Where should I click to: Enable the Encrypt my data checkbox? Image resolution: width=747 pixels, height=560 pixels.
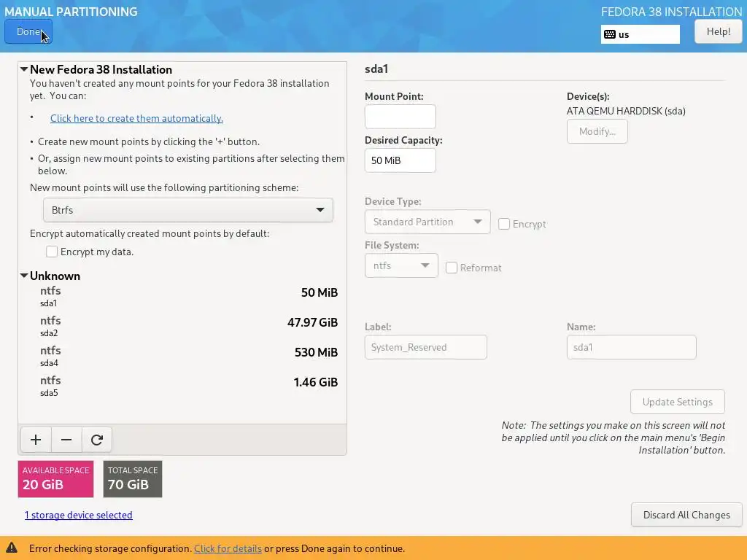[x=52, y=252]
